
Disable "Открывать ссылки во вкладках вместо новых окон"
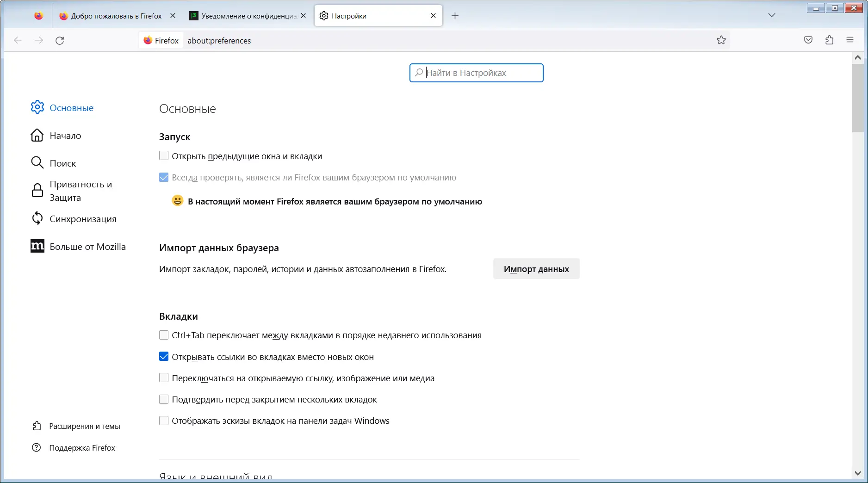[164, 356]
